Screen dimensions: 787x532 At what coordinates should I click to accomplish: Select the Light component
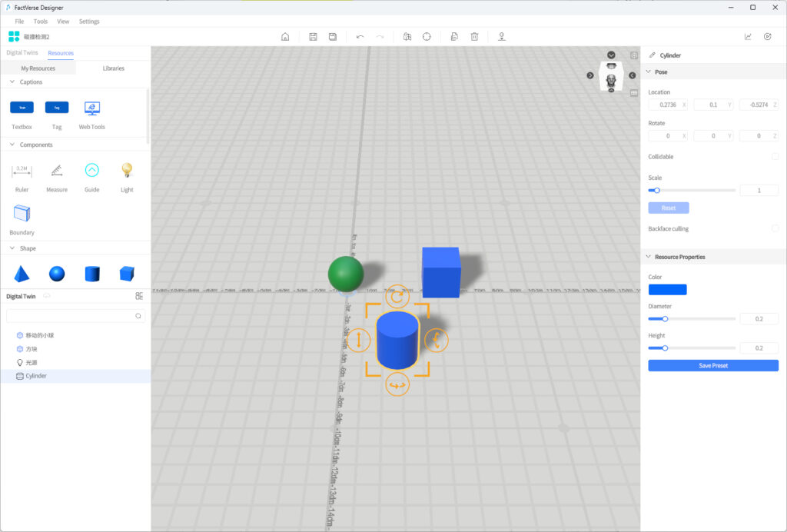pos(127,170)
